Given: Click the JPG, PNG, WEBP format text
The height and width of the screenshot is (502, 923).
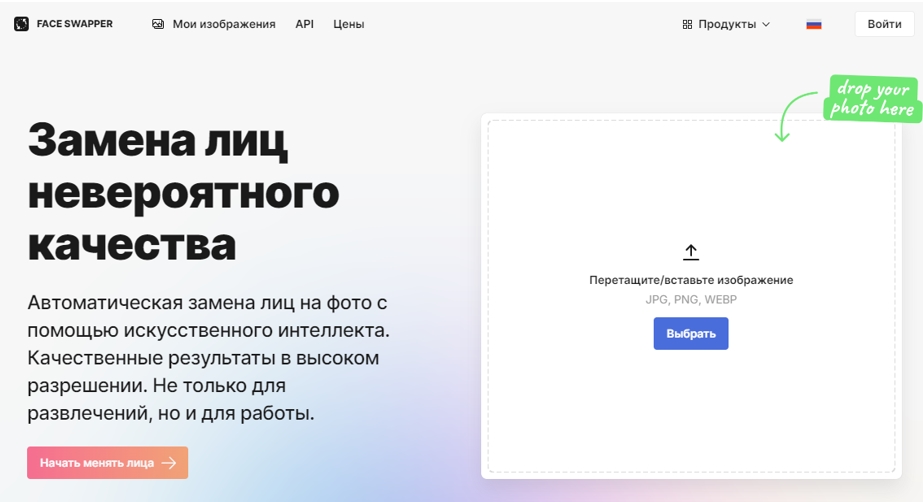Looking at the screenshot, I should (691, 300).
